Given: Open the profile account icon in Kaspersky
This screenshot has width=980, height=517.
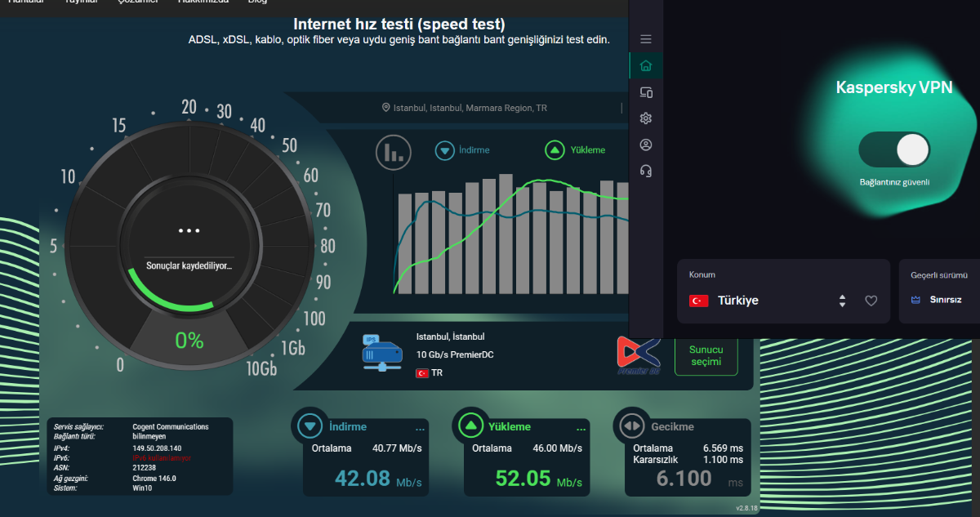Looking at the screenshot, I should pyautogui.click(x=646, y=145).
